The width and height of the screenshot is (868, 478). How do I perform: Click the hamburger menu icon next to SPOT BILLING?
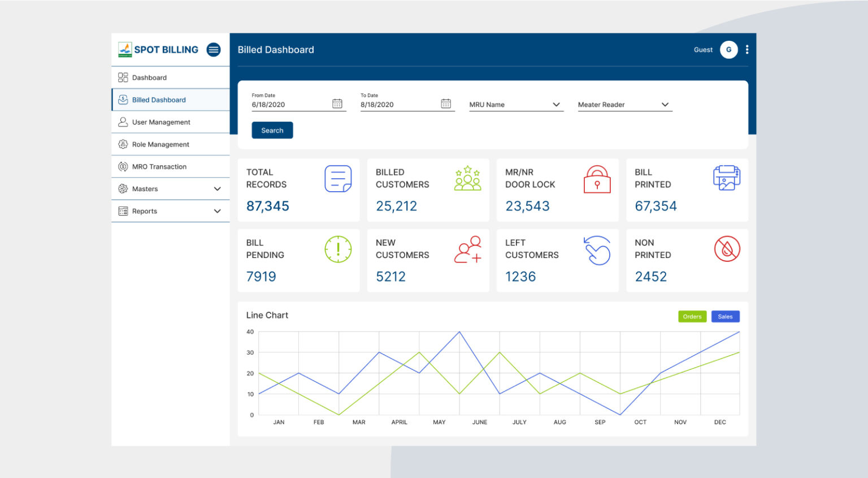pos(214,50)
